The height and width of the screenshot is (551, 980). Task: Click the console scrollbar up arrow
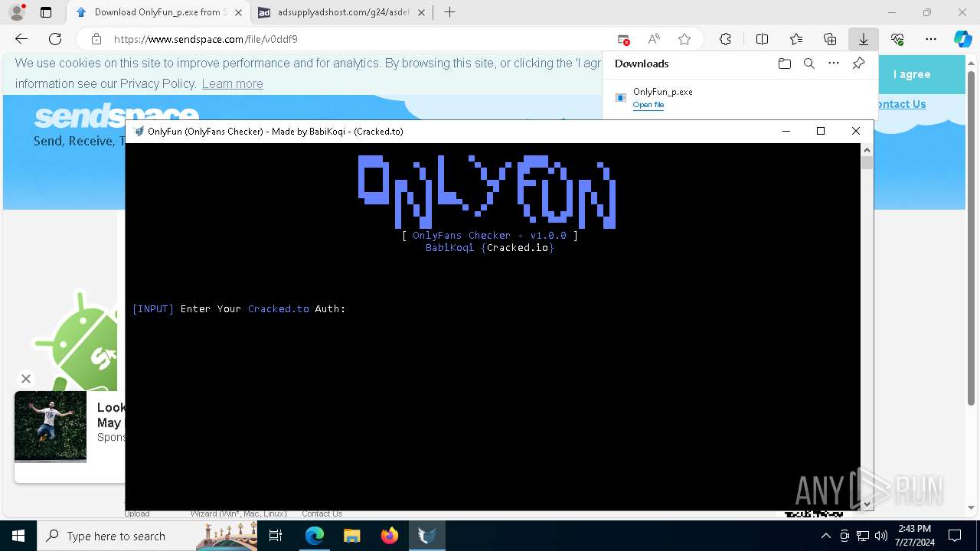point(867,149)
